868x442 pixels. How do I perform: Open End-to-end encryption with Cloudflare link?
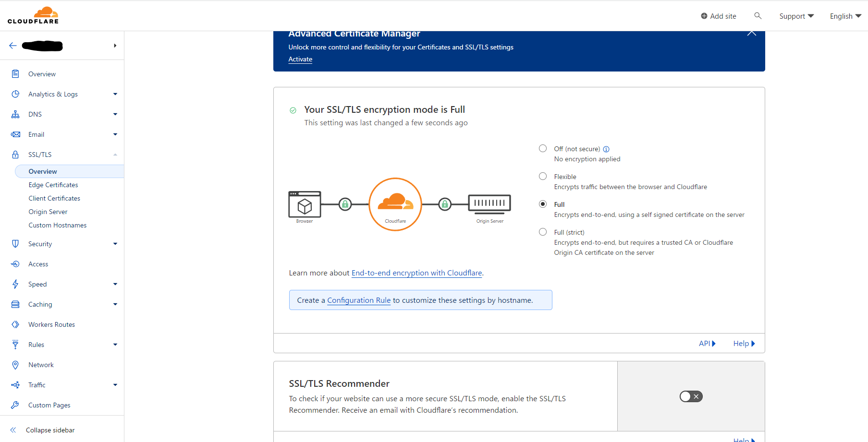[x=417, y=273]
